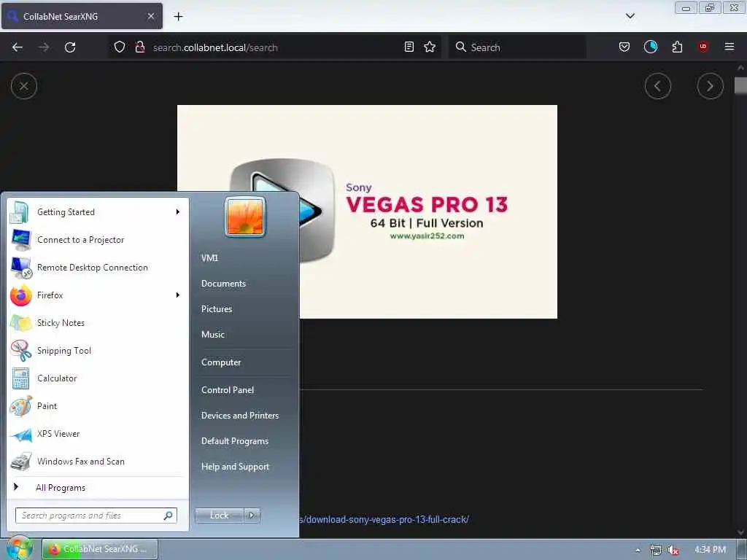The width and height of the screenshot is (747, 560).
Task: Click the blue circular profile icon
Action: click(x=650, y=47)
